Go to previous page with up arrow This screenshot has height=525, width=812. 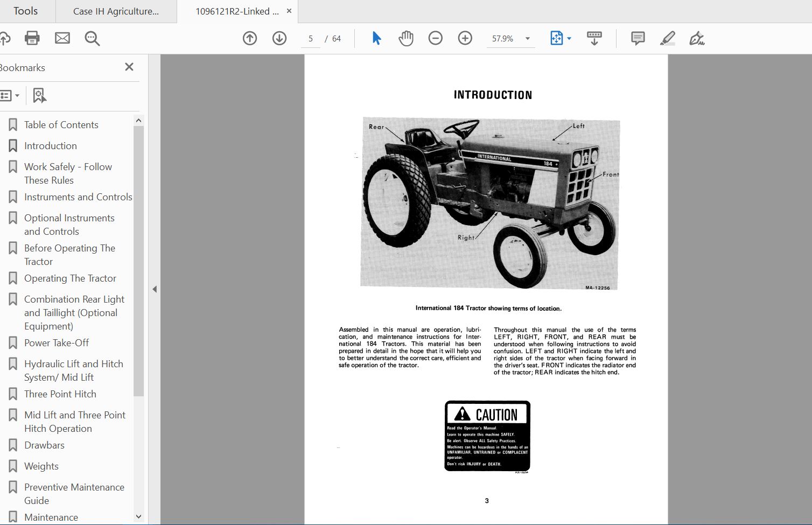coord(250,38)
